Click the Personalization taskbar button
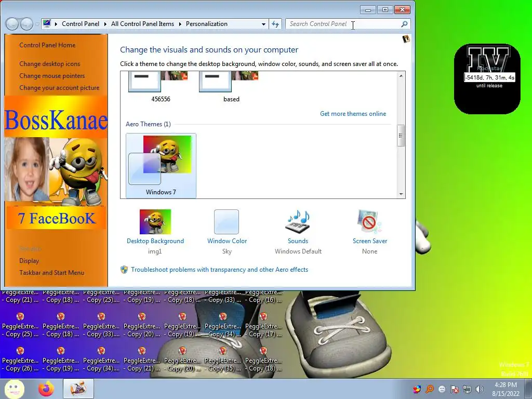 coord(78,389)
